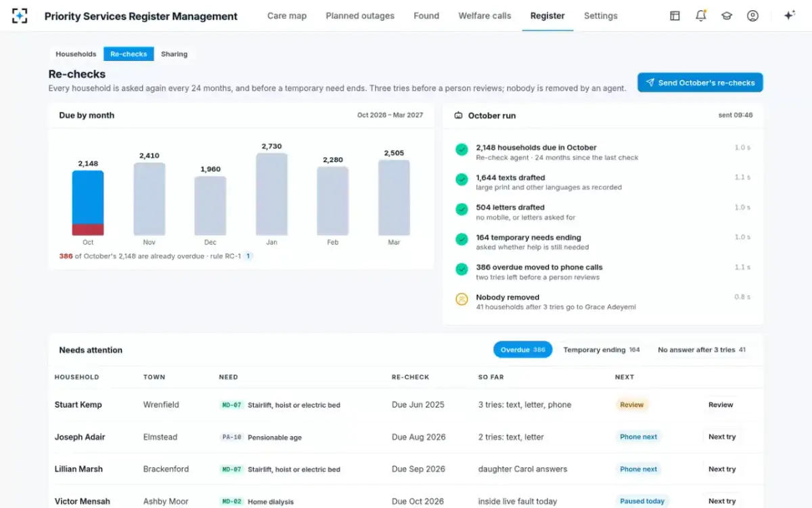Open the Welfare calls tab

(x=484, y=16)
